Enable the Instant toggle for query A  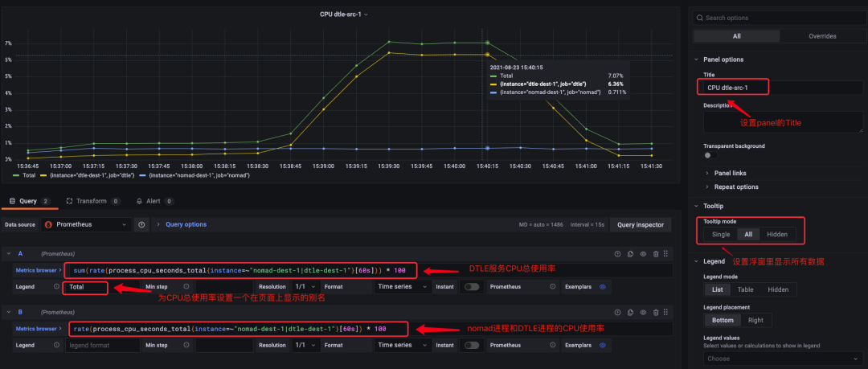472,287
